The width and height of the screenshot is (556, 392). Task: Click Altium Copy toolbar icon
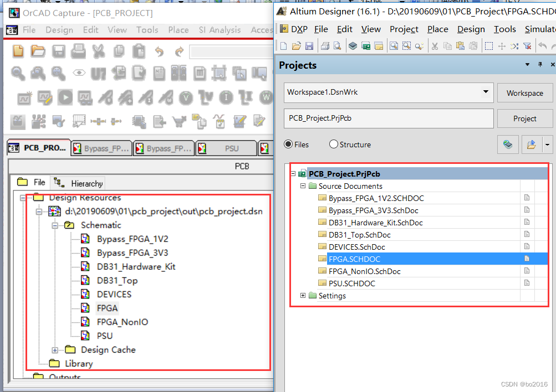click(447, 46)
